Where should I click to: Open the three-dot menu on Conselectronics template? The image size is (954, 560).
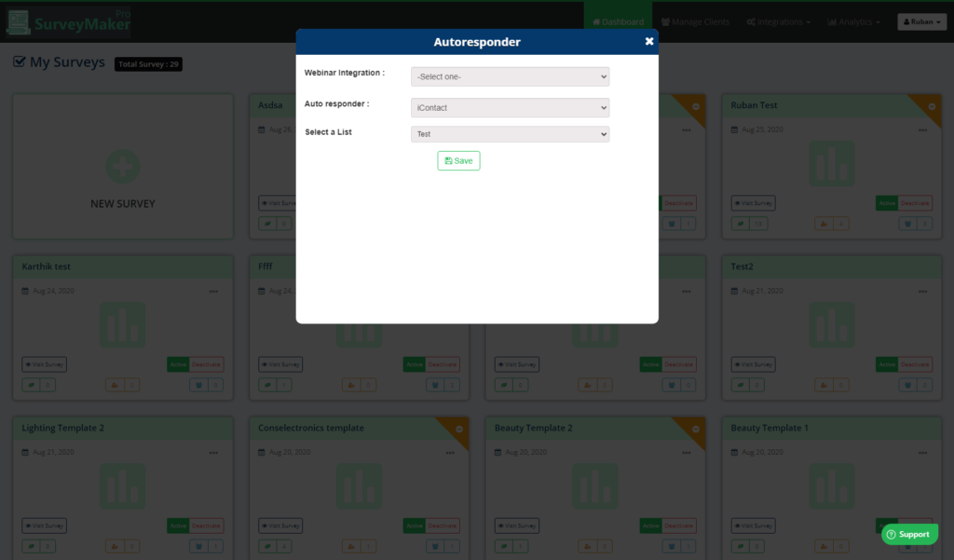(x=450, y=453)
